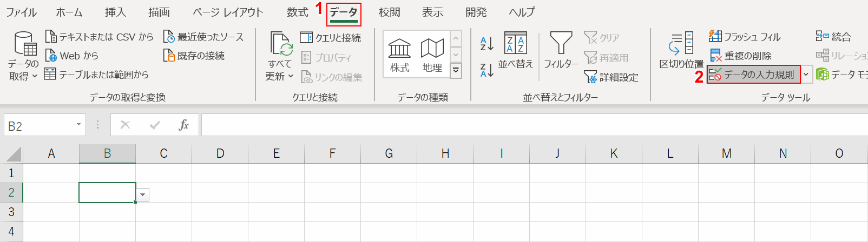868x242 pixels.
Task: Click the Select All corner triangle
Action: tap(14, 154)
